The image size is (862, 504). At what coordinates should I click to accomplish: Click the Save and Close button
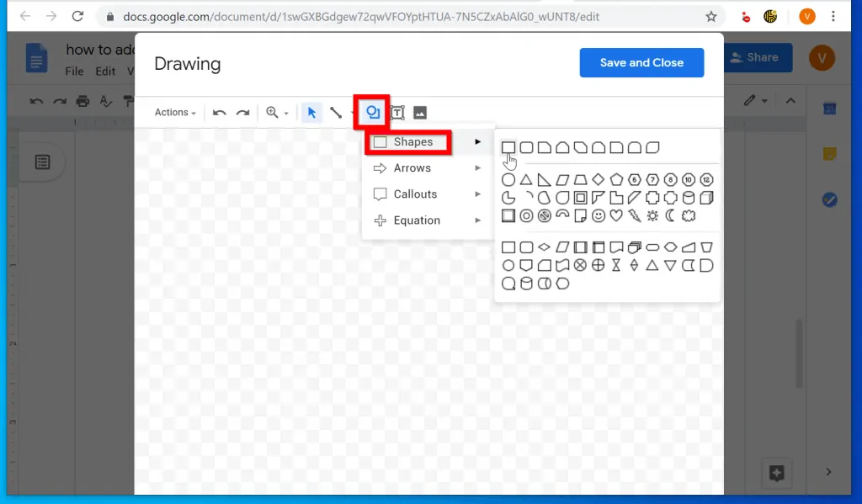[x=641, y=62]
